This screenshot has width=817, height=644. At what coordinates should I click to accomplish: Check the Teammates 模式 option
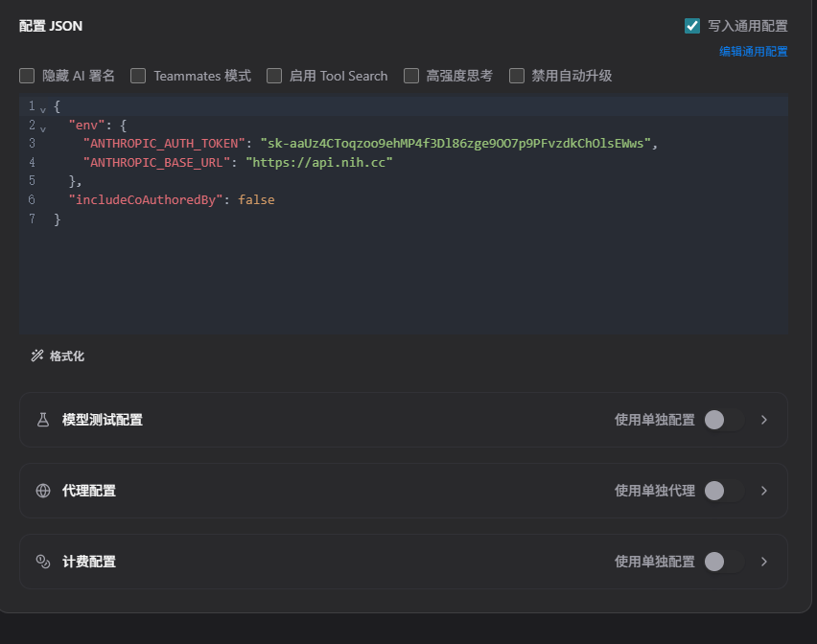[138, 76]
